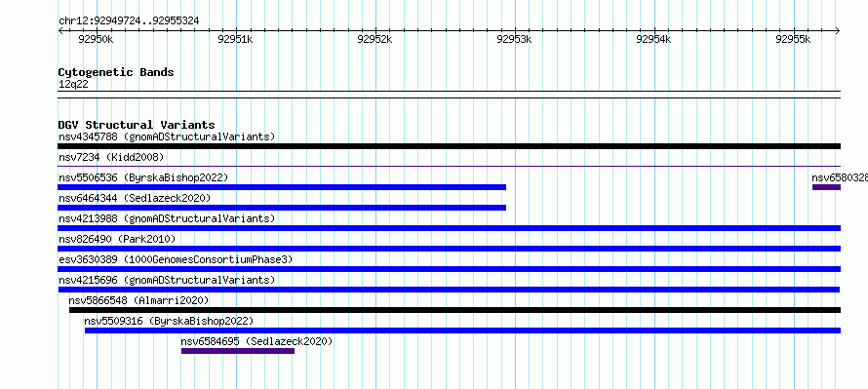Screen dimensions: 868x389
Task: Select the purple bar under nsv6584695
Action: pyautogui.click(x=238, y=351)
